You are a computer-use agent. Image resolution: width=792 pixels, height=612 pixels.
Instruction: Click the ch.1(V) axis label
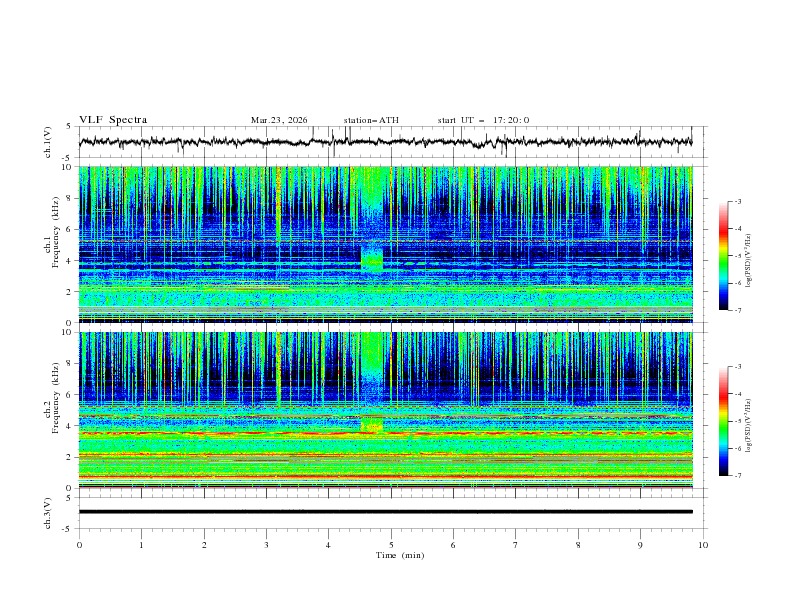click(47, 142)
